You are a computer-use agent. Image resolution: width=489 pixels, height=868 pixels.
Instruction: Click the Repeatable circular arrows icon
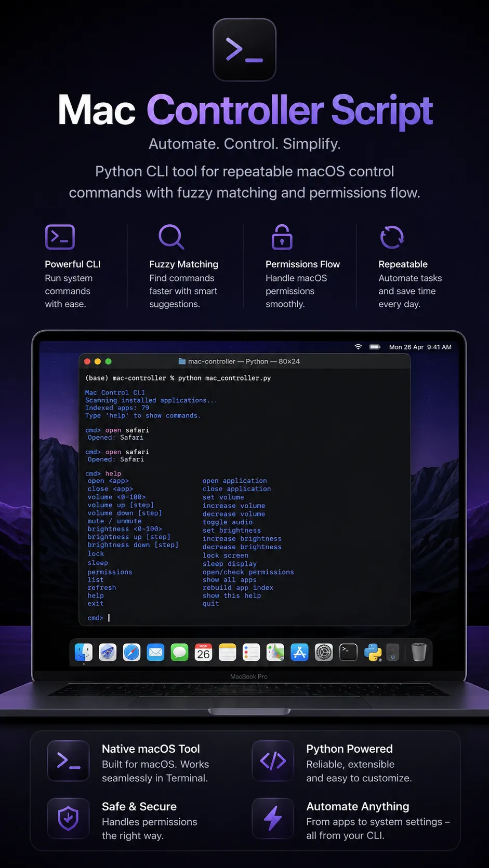point(392,237)
